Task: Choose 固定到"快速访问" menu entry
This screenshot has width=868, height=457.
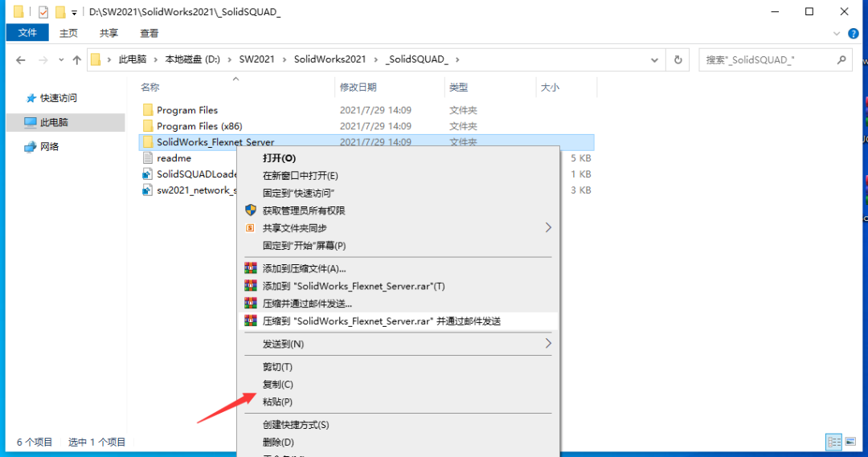Action: point(398,193)
